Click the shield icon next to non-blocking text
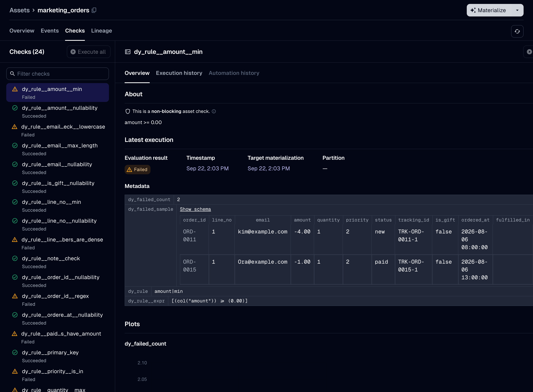Image resolution: width=533 pixels, height=392 pixels. (128, 111)
